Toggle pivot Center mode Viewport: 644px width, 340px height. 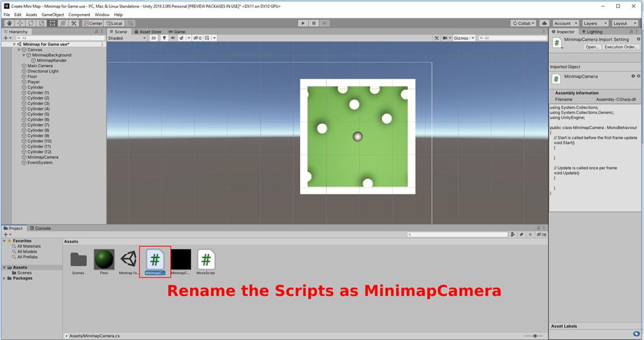point(93,23)
